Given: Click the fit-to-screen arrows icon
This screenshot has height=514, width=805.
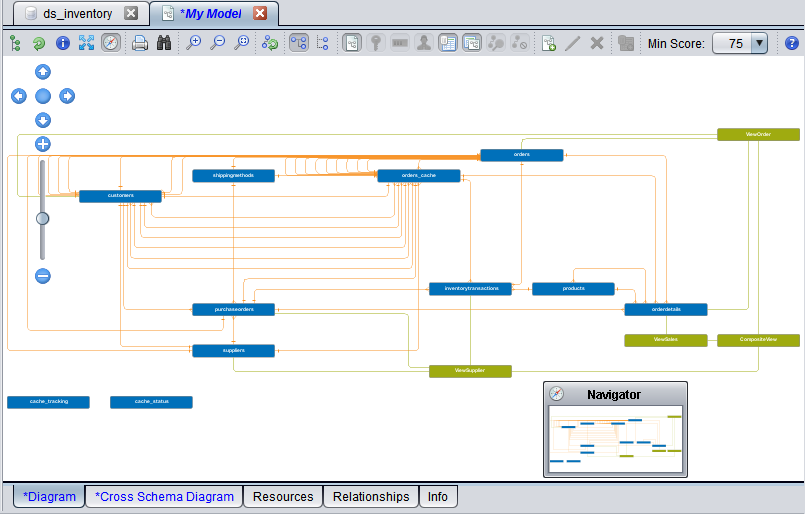Looking at the screenshot, I should click(x=87, y=43).
